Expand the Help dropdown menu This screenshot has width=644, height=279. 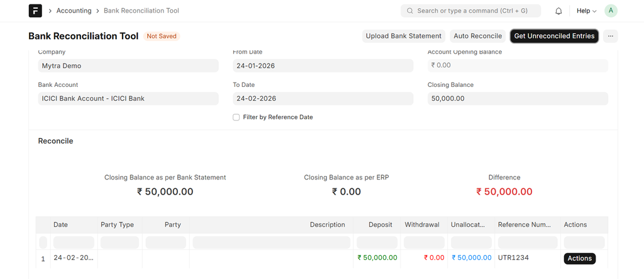pos(586,11)
